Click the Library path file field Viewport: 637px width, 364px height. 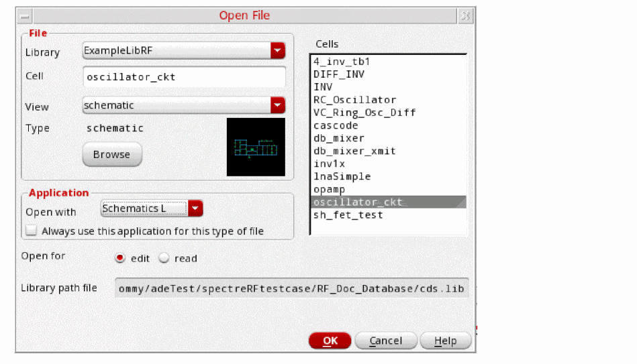click(291, 288)
